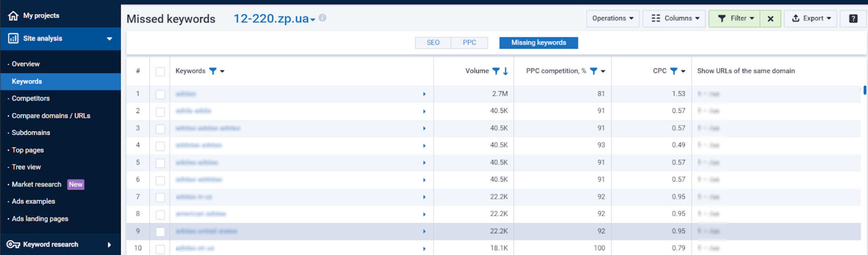Check the checkbox for row 9

click(160, 232)
